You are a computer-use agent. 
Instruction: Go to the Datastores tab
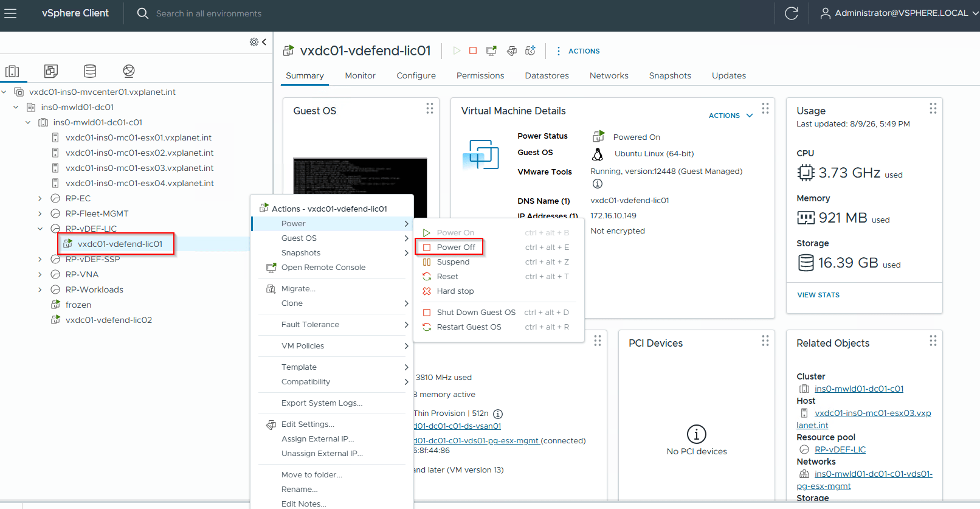click(547, 75)
